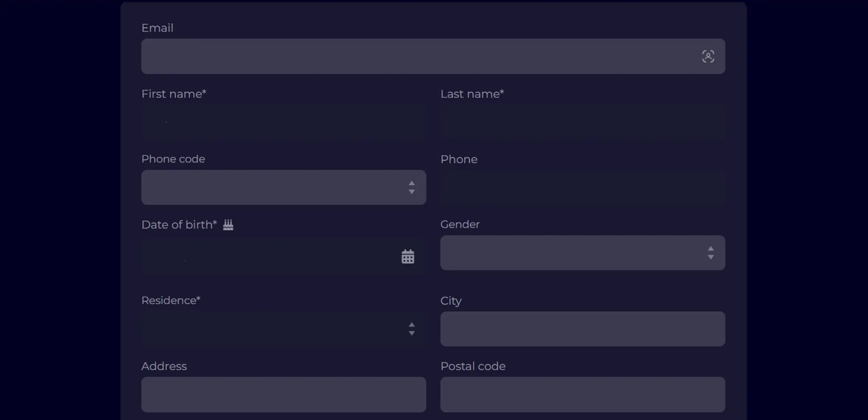The height and width of the screenshot is (420, 868).
Task: Open the Gender dropdown
Action: tap(565, 252)
